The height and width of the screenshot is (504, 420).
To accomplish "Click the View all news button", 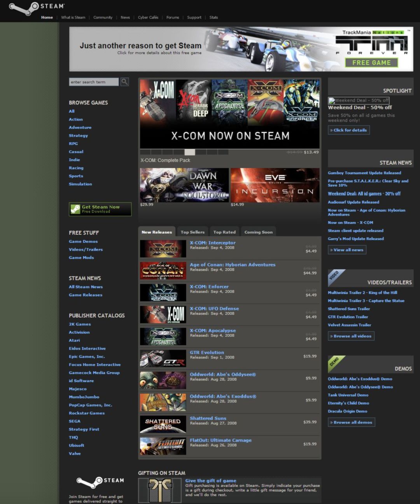I will tap(347, 250).
